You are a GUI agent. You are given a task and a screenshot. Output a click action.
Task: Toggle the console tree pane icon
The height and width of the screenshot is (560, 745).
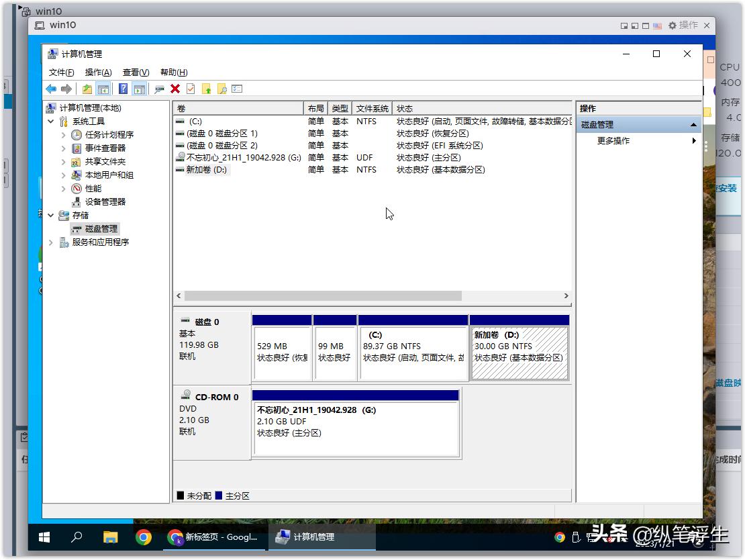pyautogui.click(x=103, y=89)
